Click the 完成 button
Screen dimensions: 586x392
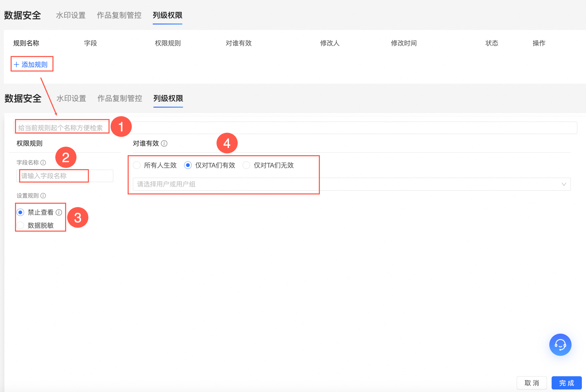(566, 383)
